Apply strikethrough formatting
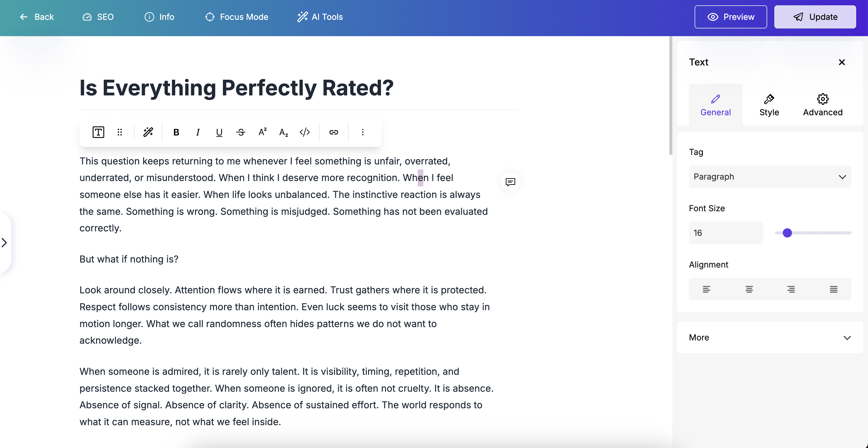 point(241,132)
